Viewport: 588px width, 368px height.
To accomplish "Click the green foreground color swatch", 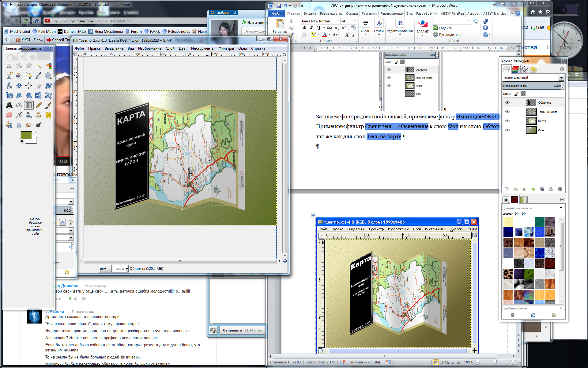I will tap(26, 135).
